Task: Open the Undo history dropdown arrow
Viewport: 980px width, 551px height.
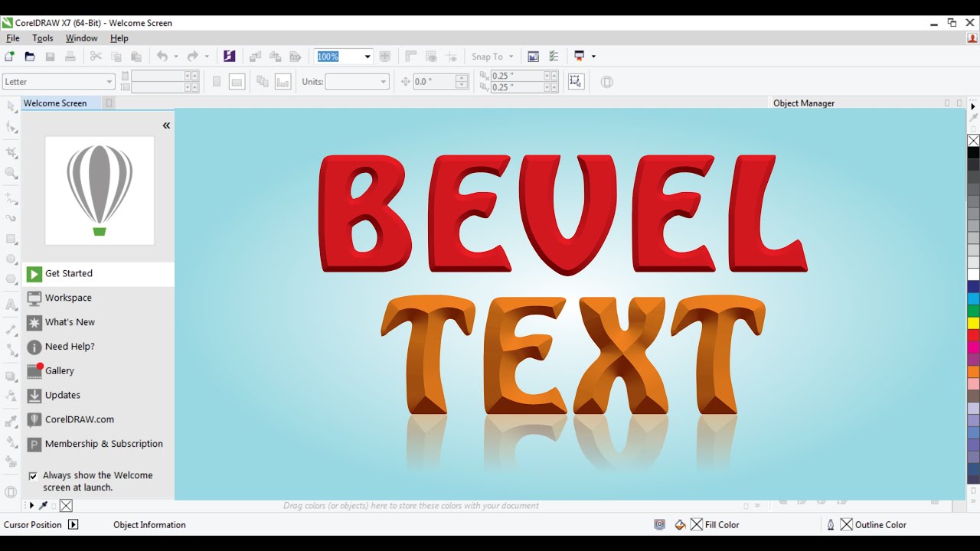Action: (176, 57)
